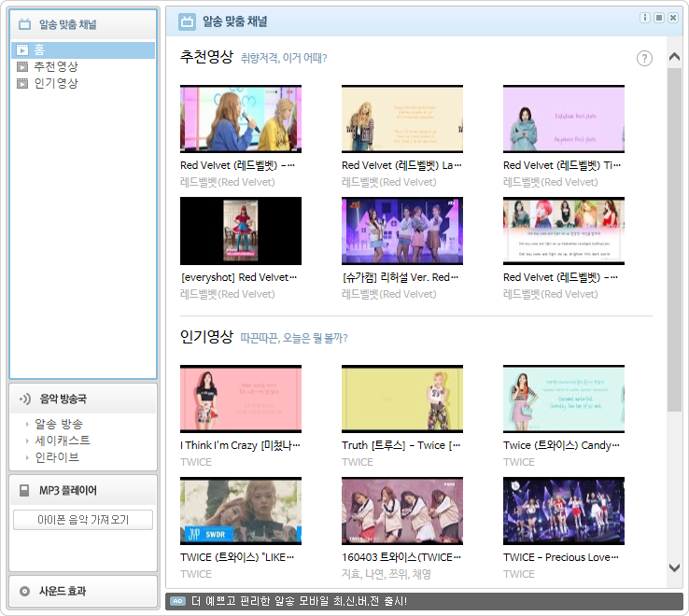This screenshot has height=616, width=689.
Task: Click the TV icon in sidebar 알송 맞춤 채널 header
Action: tap(24, 24)
